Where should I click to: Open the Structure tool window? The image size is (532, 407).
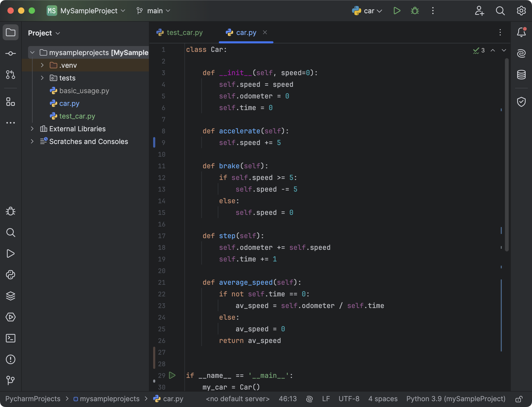(x=11, y=102)
